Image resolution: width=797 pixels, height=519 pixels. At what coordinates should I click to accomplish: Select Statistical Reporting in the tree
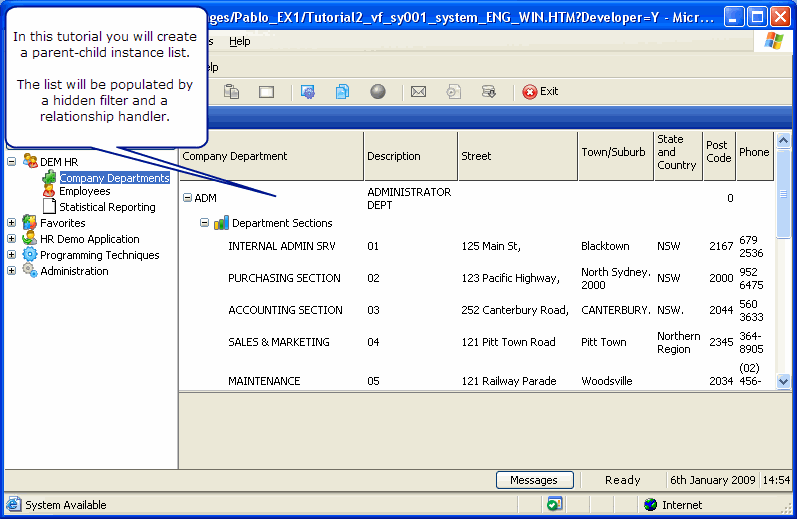coord(107,207)
